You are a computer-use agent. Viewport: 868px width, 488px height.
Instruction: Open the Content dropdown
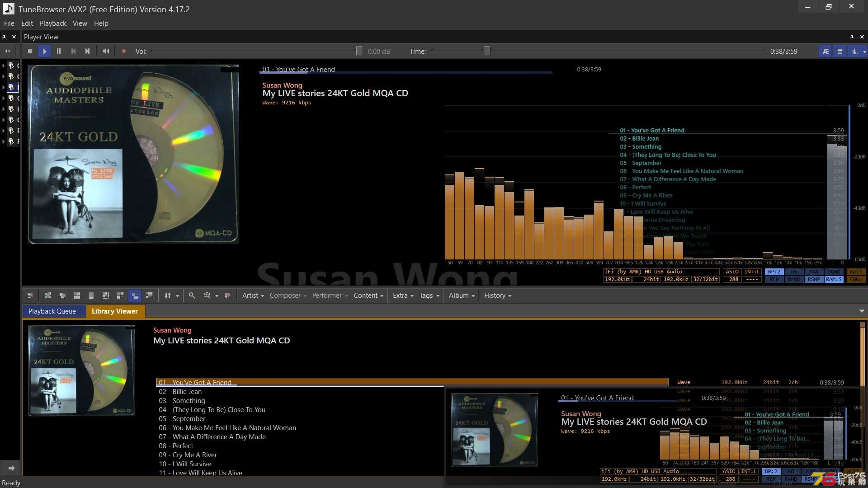pos(368,296)
